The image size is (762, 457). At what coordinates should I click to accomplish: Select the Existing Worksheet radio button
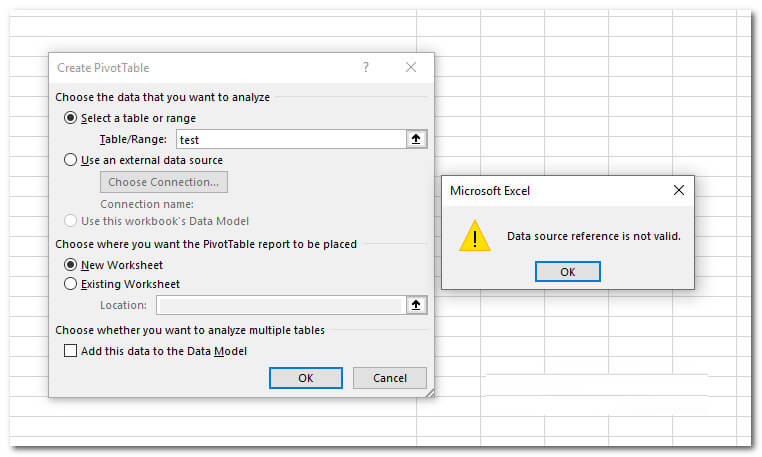[70, 284]
